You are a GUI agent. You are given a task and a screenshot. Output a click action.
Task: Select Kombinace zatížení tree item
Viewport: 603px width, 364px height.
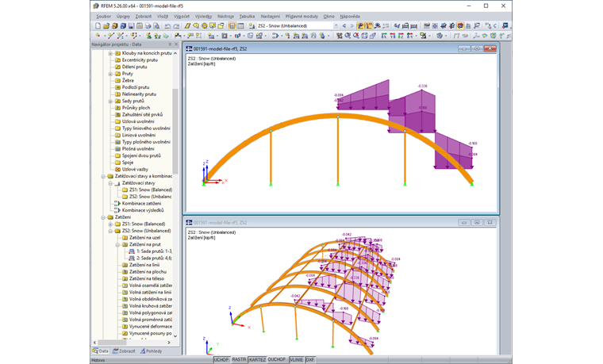click(141, 203)
